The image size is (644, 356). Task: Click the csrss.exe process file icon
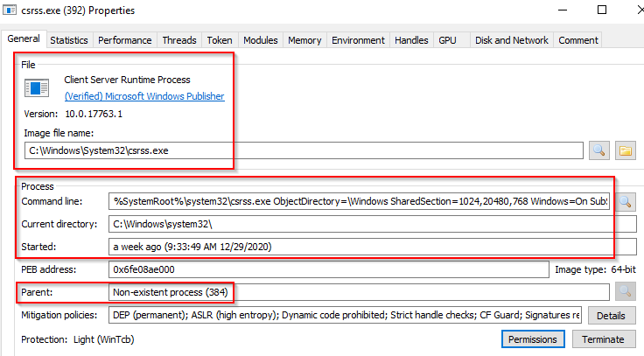[x=37, y=87]
